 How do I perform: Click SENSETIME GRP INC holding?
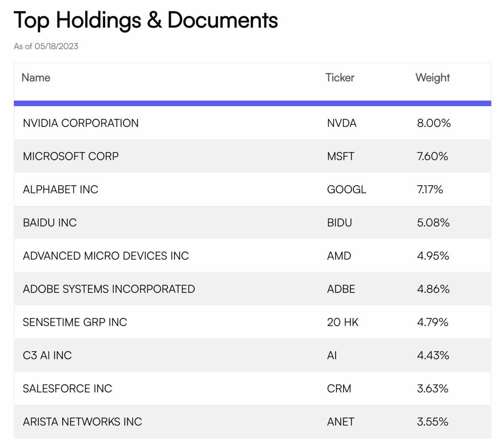[x=75, y=322]
